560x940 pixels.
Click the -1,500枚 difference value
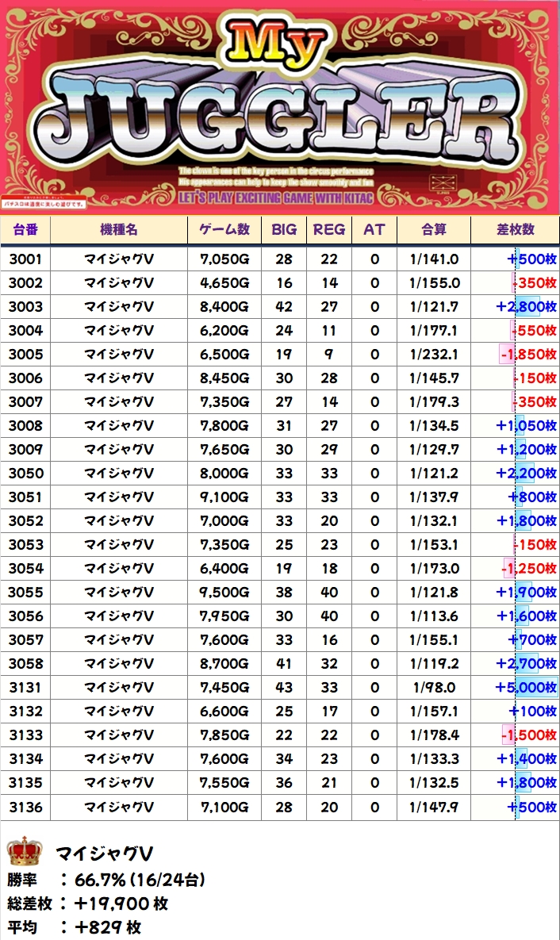pos(529,735)
